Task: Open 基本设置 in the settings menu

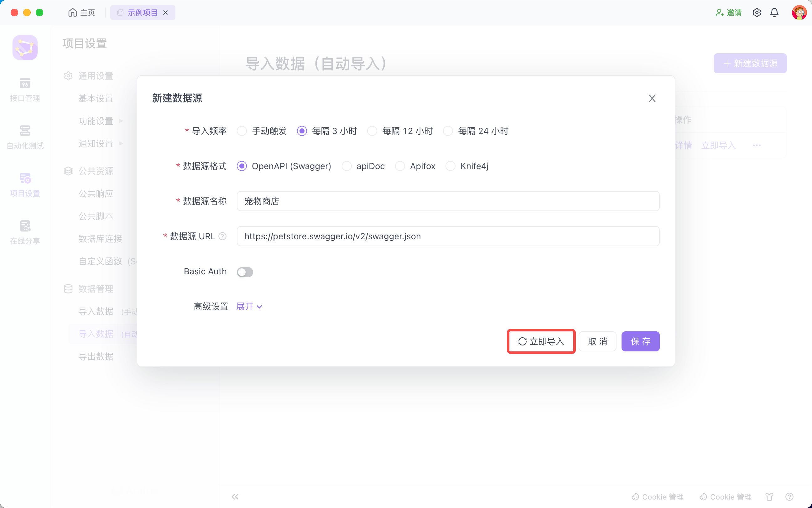Action: [96, 98]
